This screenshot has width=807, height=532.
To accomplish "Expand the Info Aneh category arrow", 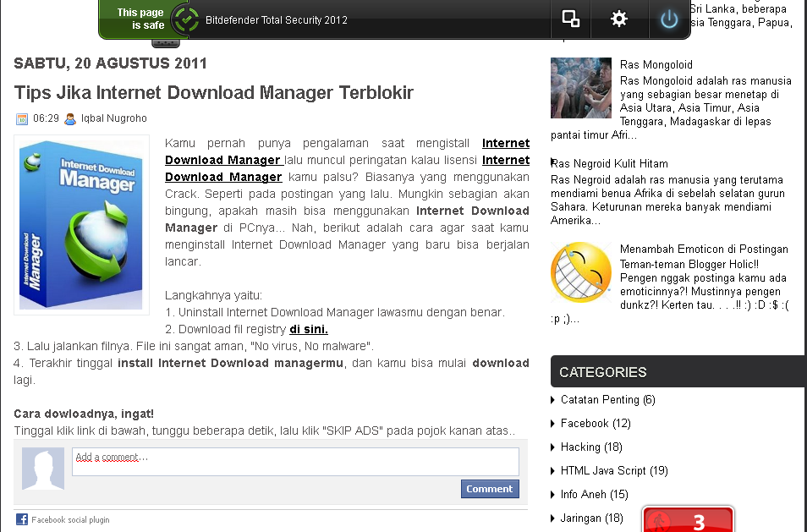I will coord(552,495).
